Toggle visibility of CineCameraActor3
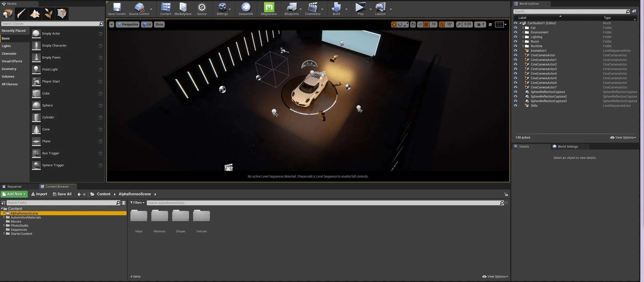Viewport: 644px width, 282px height. (515, 69)
